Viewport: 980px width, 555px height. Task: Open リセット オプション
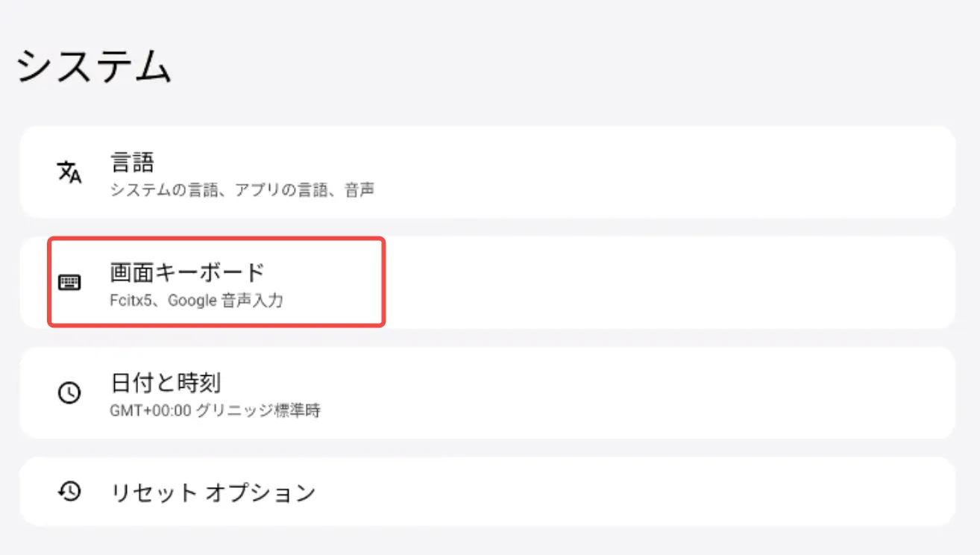(213, 492)
